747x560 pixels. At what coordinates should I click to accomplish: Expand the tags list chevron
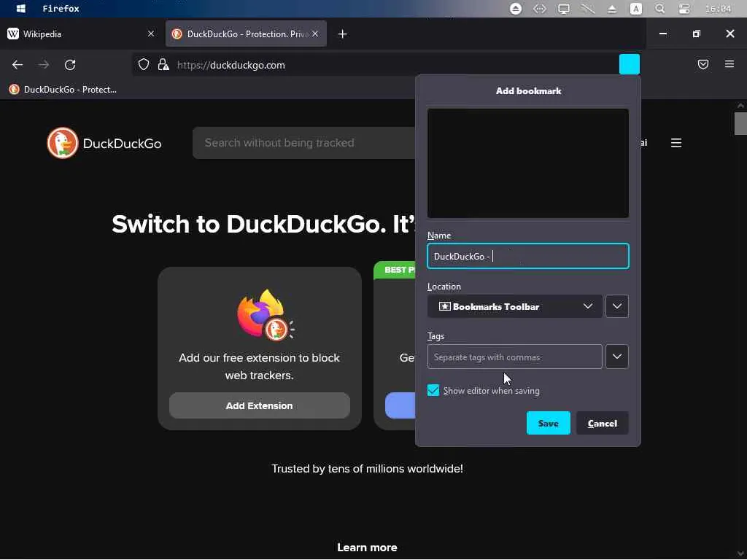(x=617, y=357)
